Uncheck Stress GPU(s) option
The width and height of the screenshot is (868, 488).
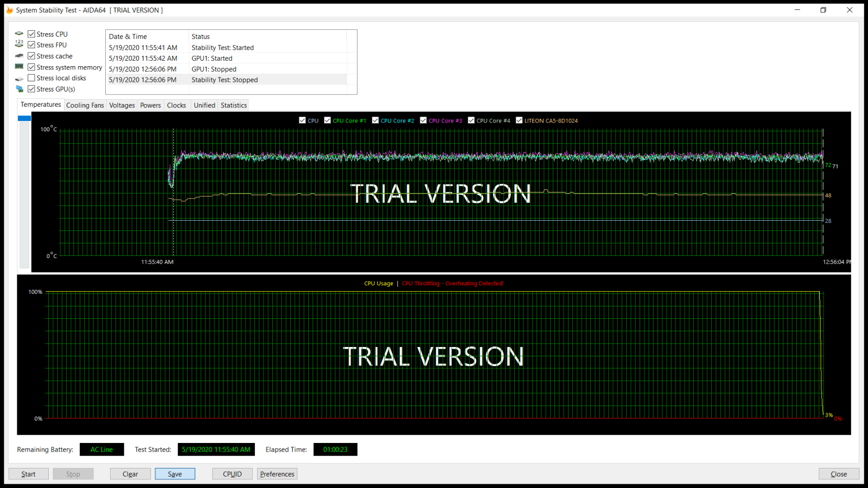coord(31,89)
